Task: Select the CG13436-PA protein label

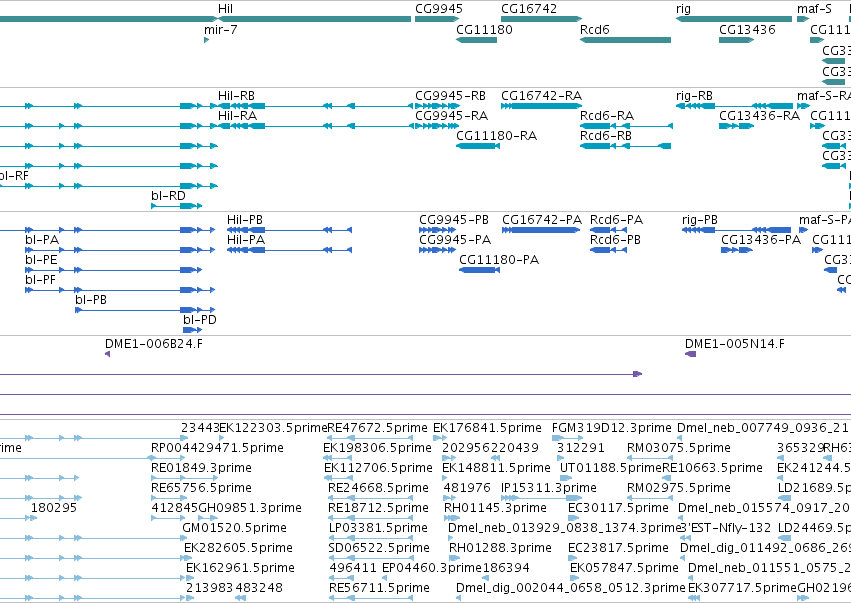Action: pos(761,240)
